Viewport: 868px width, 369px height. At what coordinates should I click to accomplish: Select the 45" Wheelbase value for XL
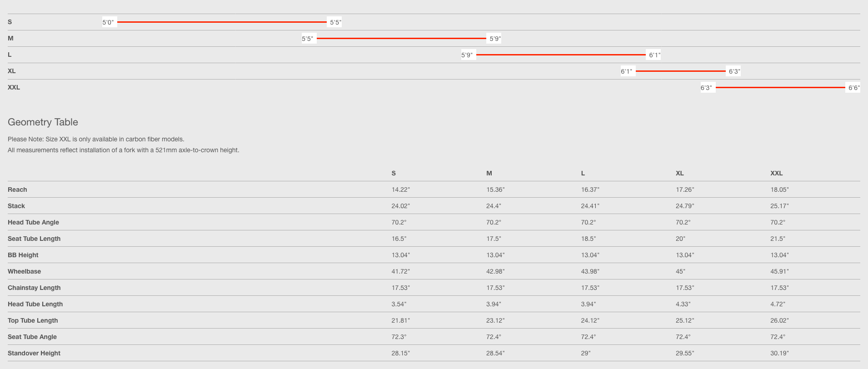[x=680, y=271]
